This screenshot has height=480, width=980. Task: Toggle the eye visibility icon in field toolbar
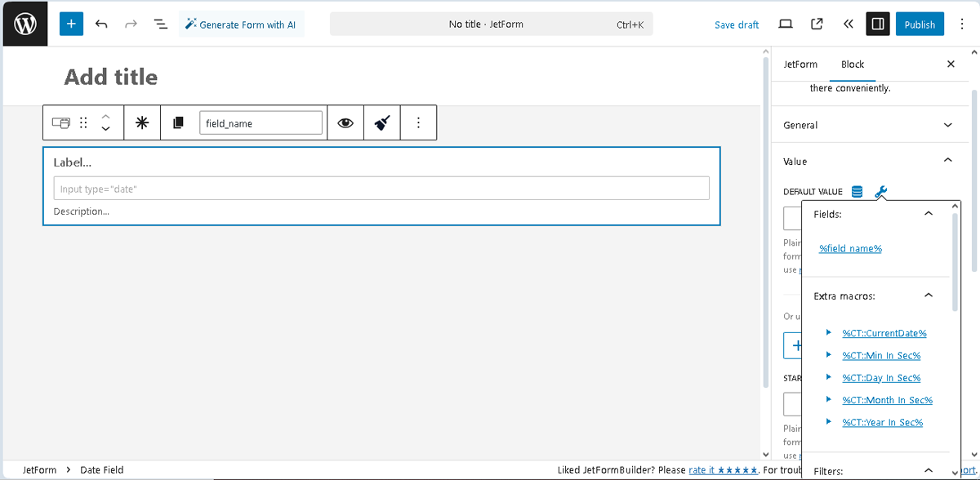click(x=345, y=122)
